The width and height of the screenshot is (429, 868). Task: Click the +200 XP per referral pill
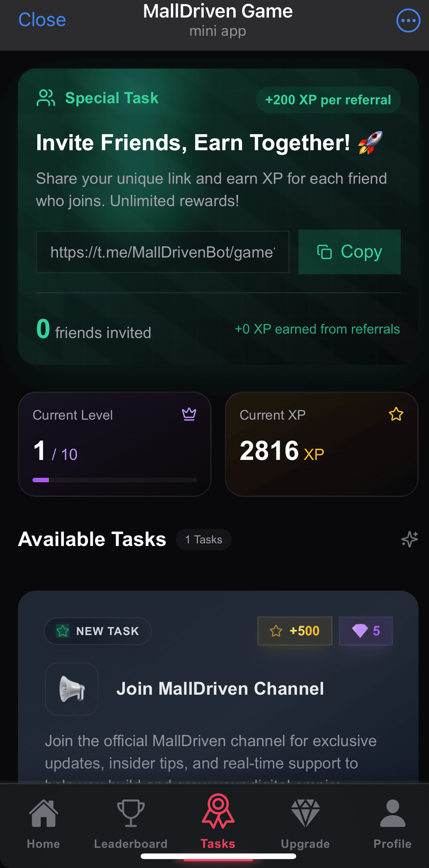(x=328, y=100)
